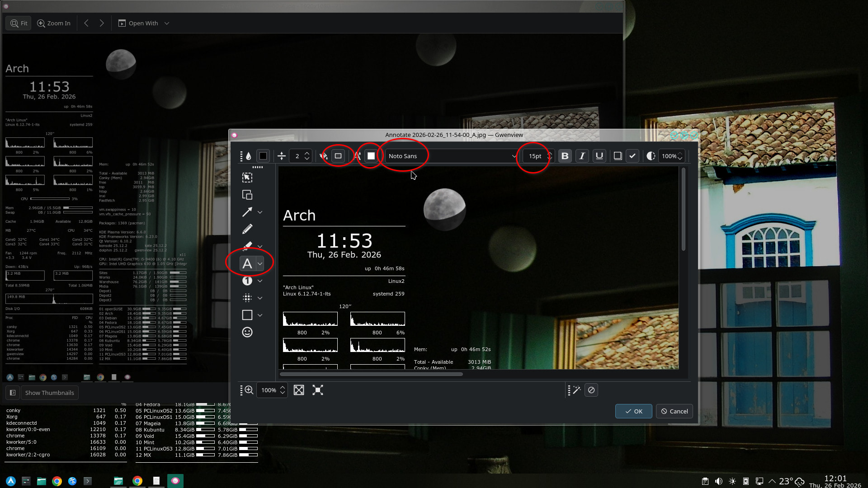Viewport: 868px width, 488px height.
Task: Confirm annotation with OK button
Action: [633, 411]
